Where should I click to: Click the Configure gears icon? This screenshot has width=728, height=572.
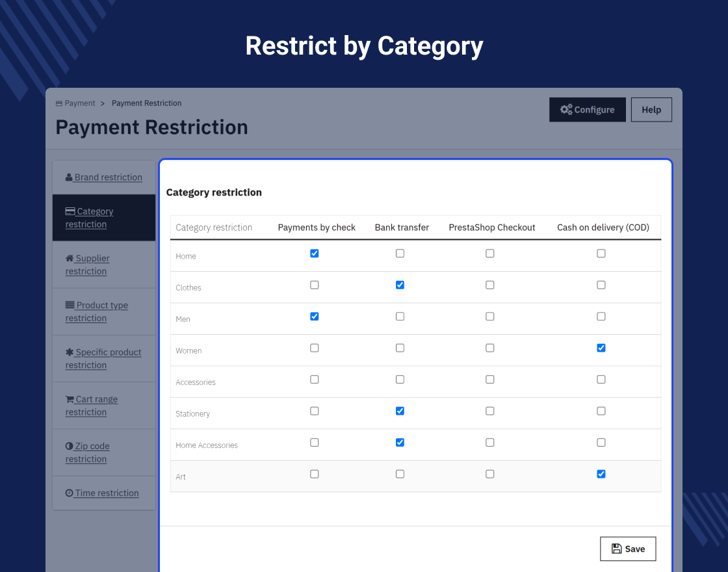tap(566, 110)
